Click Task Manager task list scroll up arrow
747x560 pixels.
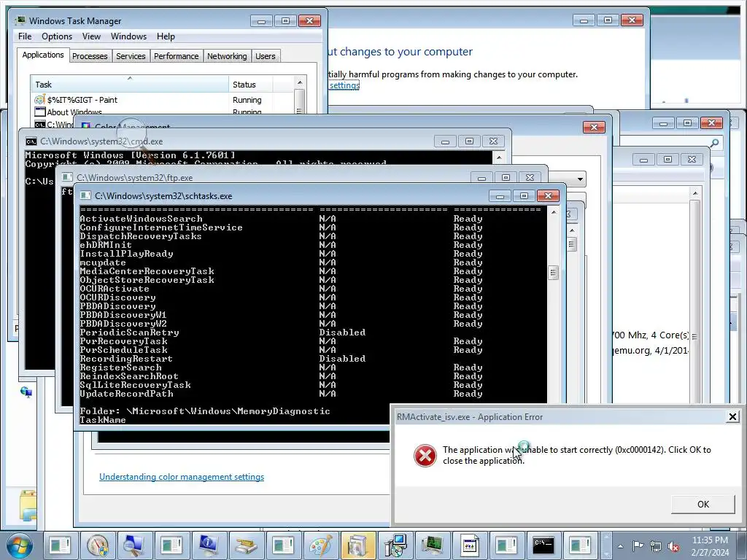[x=300, y=82]
